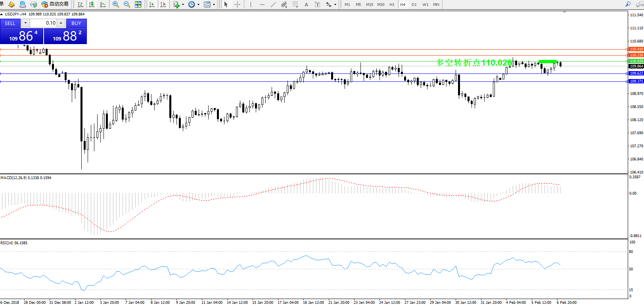The image size is (644, 305).
Task: Toggle chart auto scroll
Action: pyautogui.click(x=152, y=4)
